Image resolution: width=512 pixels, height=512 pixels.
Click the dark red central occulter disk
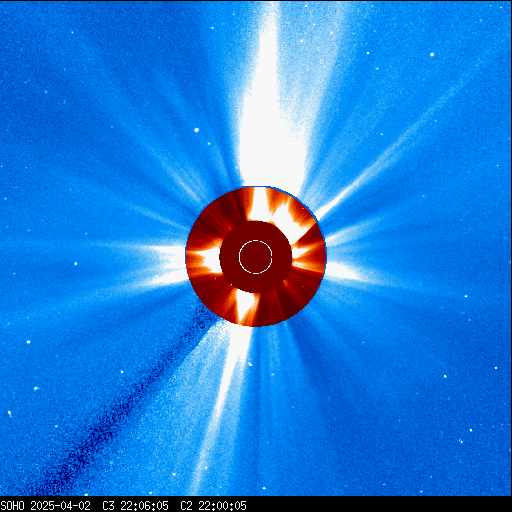pos(256,257)
